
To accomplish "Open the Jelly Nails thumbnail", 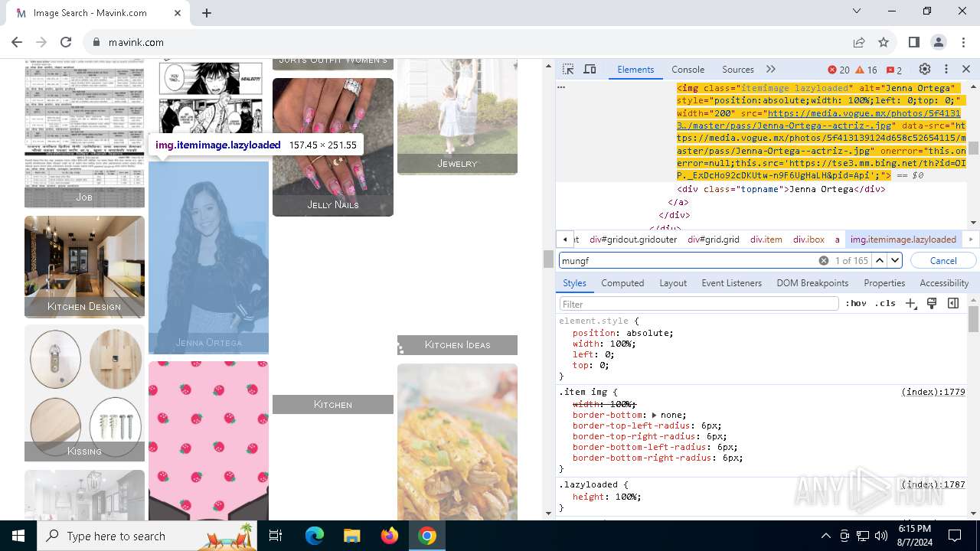I will [333, 147].
